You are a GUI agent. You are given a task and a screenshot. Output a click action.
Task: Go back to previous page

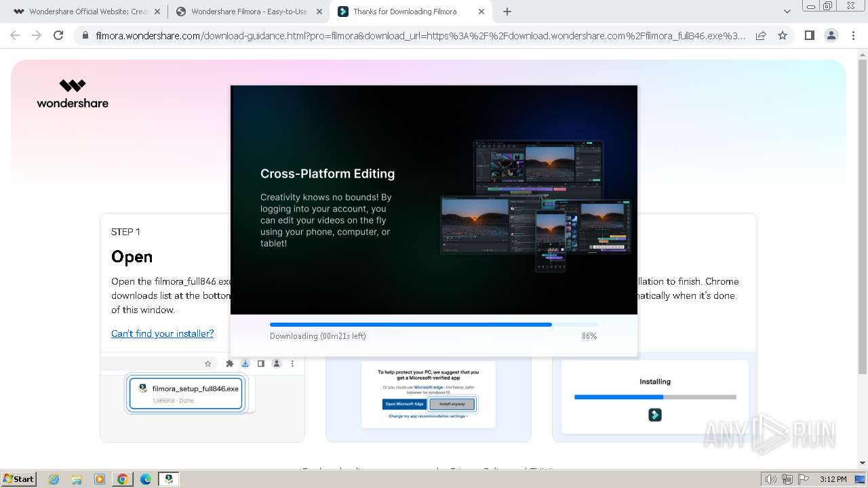15,35
